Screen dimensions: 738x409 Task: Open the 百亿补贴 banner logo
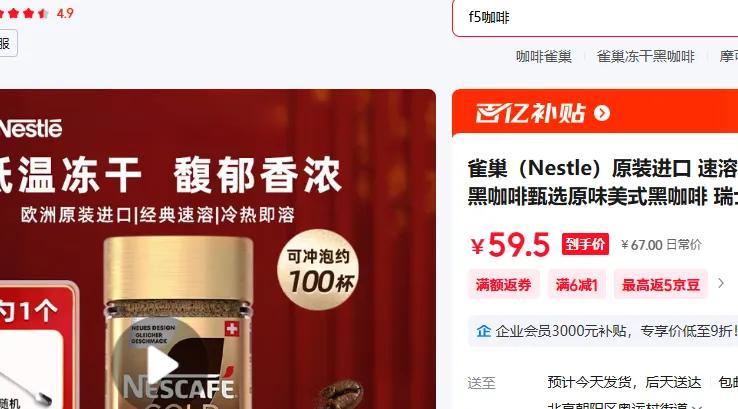(x=530, y=113)
